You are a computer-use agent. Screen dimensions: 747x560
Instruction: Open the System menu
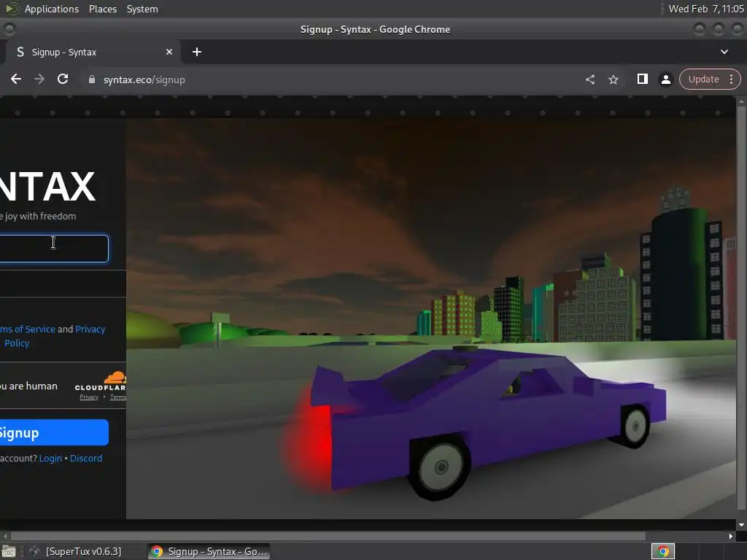click(142, 9)
